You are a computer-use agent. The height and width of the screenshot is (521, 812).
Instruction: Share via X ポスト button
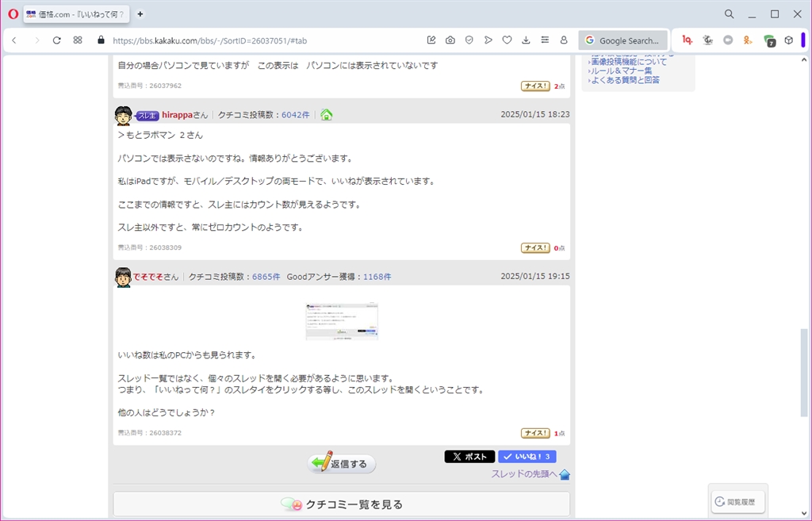click(469, 456)
